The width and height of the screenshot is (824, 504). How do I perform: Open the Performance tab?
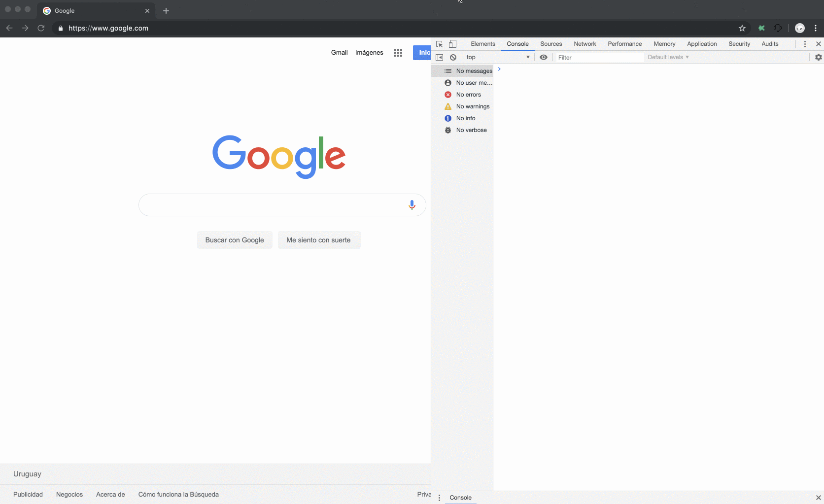pos(625,44)
